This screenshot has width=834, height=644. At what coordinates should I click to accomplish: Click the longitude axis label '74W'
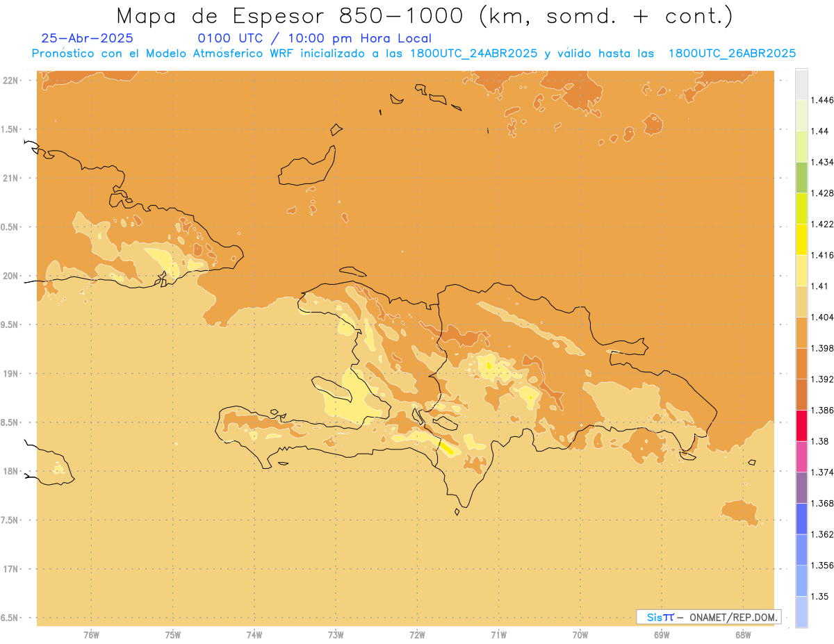(x=254, y=635)
